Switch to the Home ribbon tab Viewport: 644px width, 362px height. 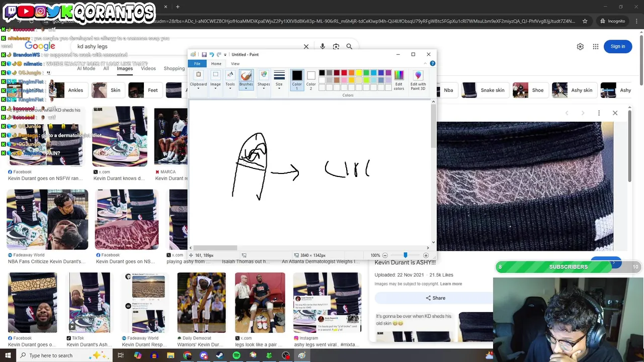pos(216,64)
